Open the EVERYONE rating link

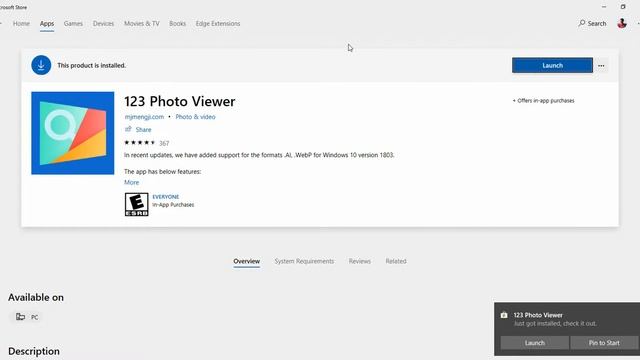[x=166, y=197]
